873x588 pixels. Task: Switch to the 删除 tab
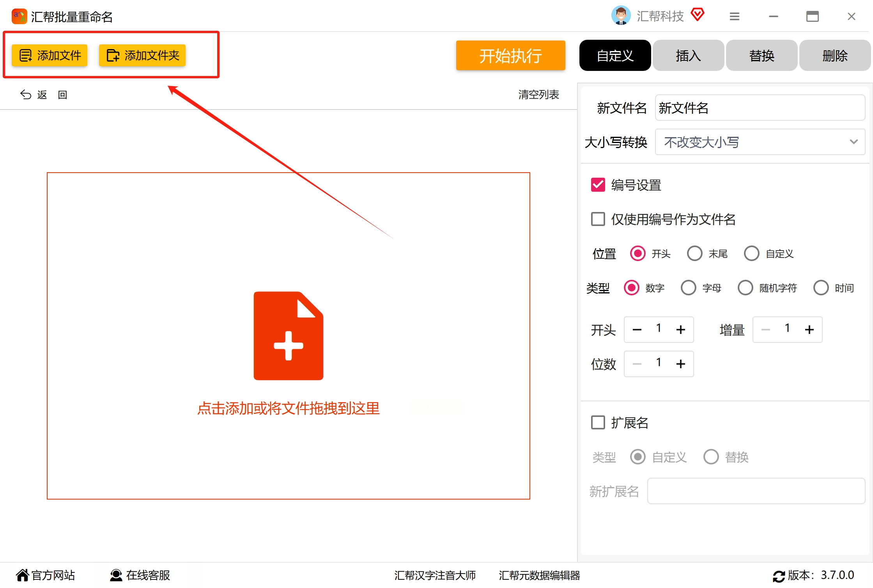pyautogui.click(x=835, y=55)
